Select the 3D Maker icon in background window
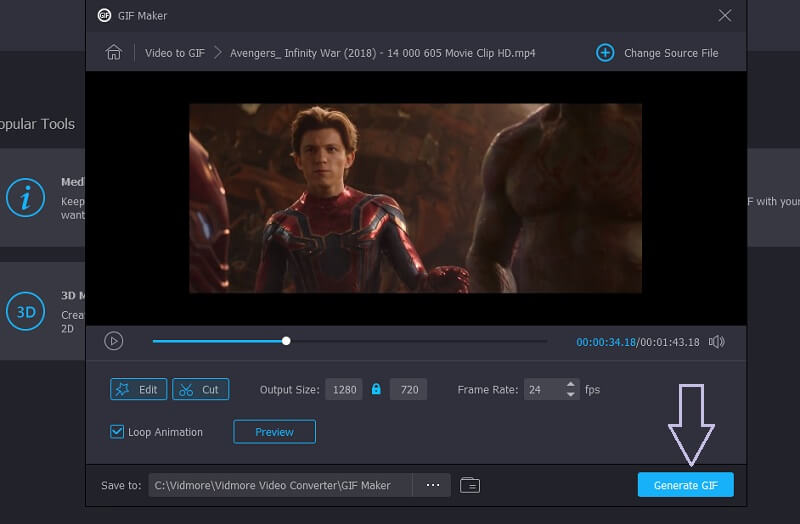 [26, 311]
